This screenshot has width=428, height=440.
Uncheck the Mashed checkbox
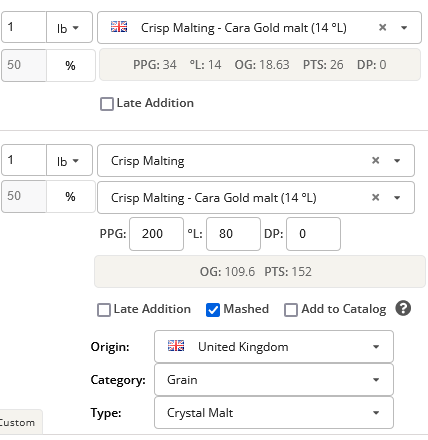click(x=213, y=310)
